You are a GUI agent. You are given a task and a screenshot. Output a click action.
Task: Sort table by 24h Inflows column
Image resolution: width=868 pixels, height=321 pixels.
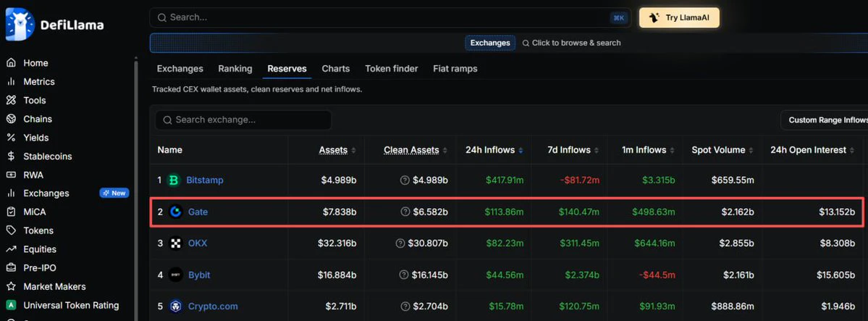coord(494,150)
